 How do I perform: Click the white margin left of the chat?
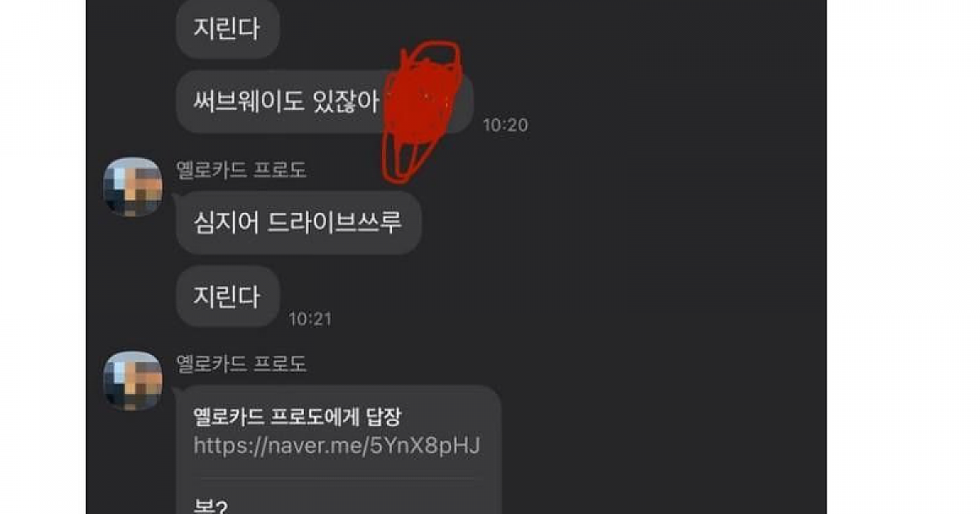[42, 257]
